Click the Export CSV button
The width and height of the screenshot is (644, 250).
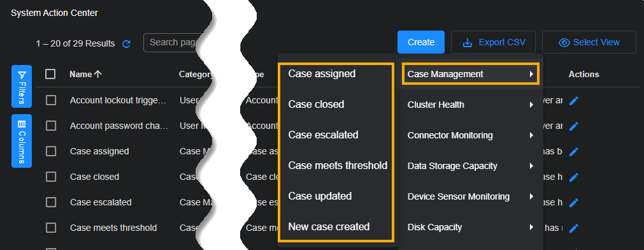tap(493, 42)
